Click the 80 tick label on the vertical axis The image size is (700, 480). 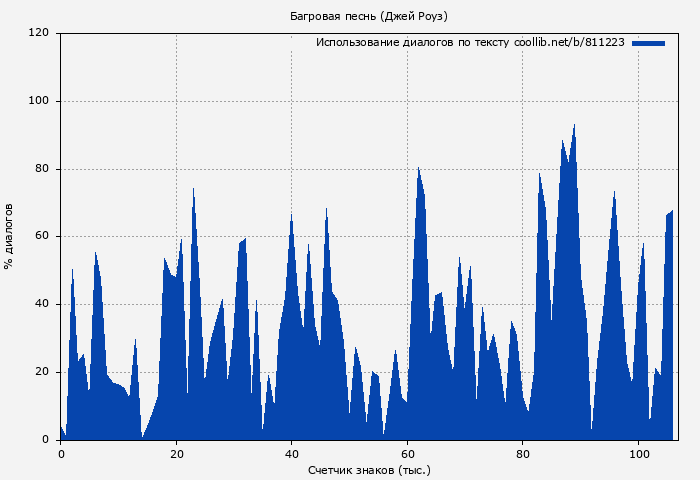[x=42, y=169]
